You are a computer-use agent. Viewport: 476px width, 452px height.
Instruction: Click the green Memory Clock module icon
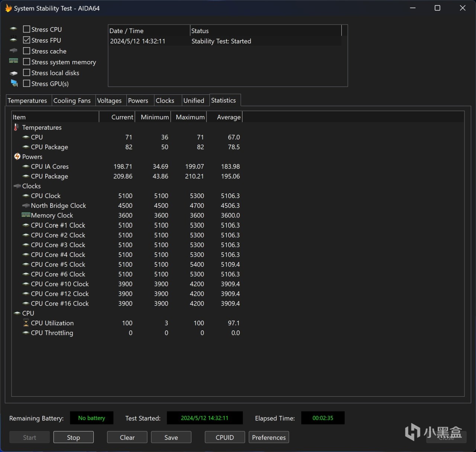pos(26,215)
